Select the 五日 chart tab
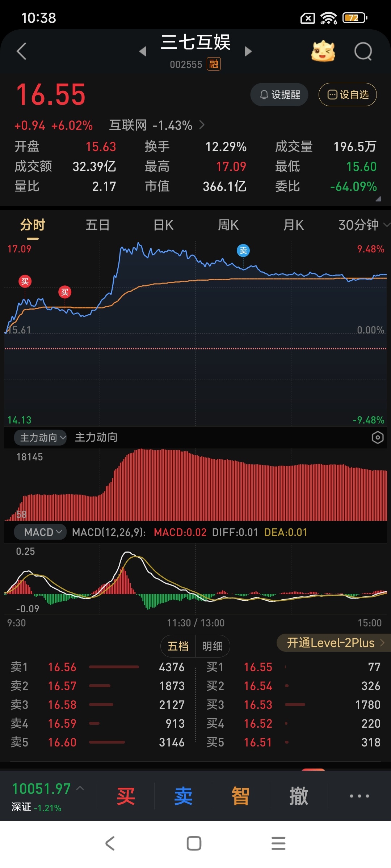 pyautogui.click(x=98, y=225)
